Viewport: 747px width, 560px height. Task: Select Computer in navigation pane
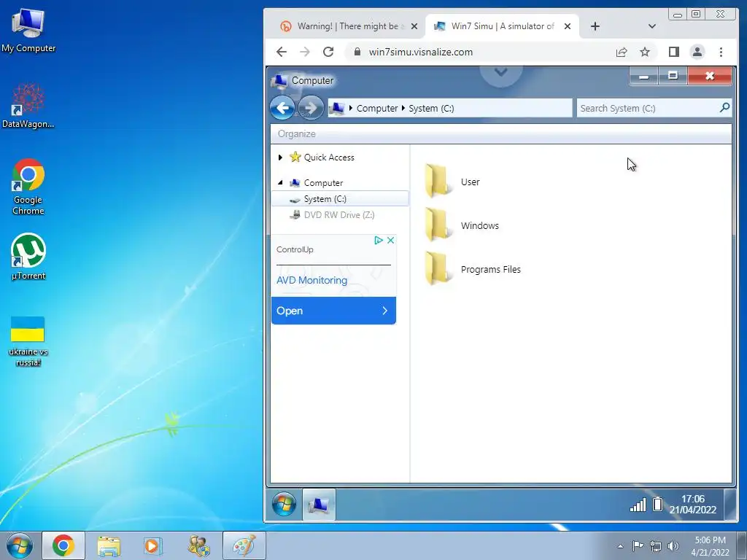(323, 183)
